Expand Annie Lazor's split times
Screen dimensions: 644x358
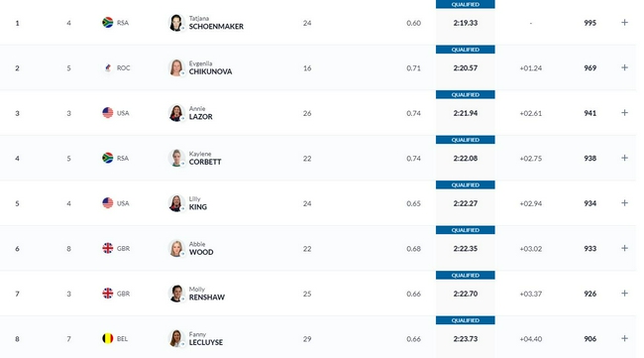(624, 113)
